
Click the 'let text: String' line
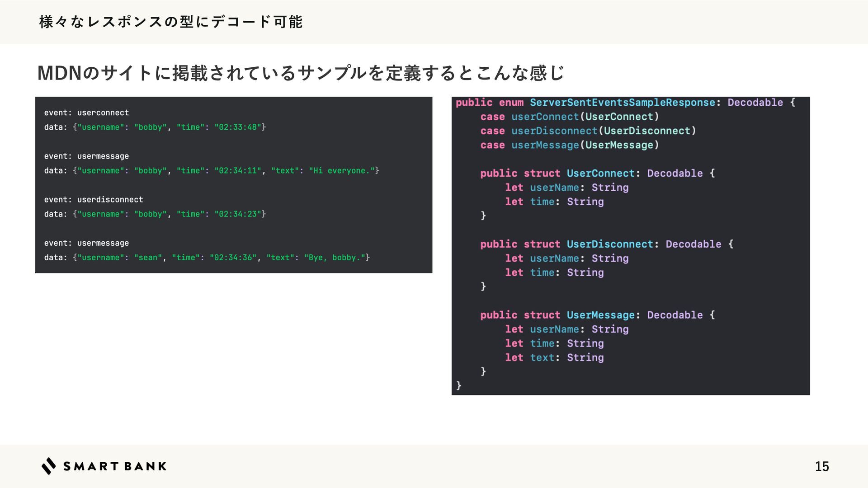click(554, 357)
